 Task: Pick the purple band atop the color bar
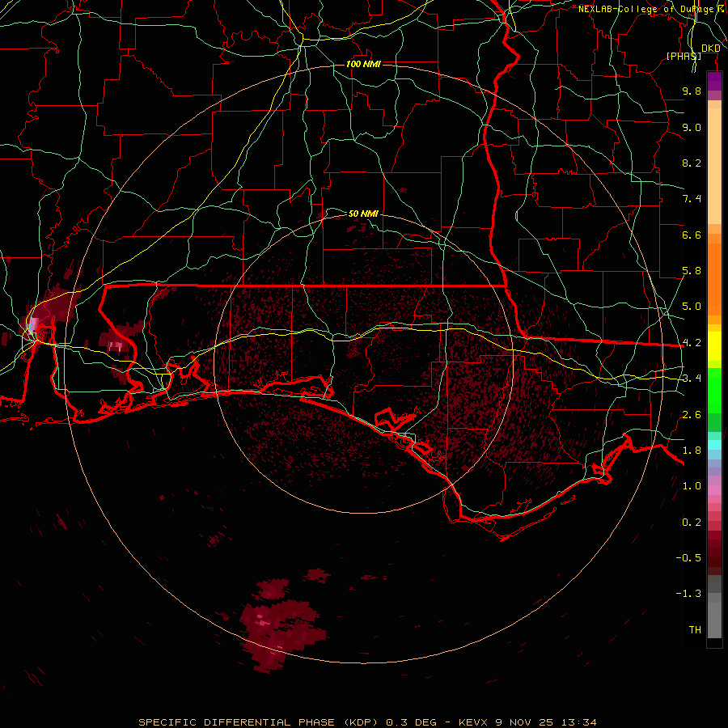(714, 81)
